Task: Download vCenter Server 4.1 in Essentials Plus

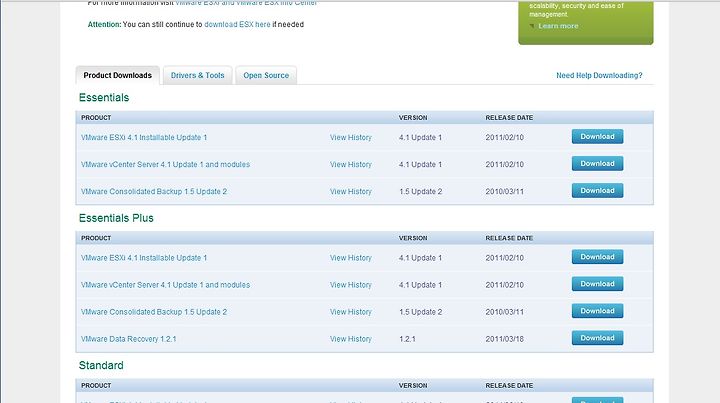Action: [597, 284]
